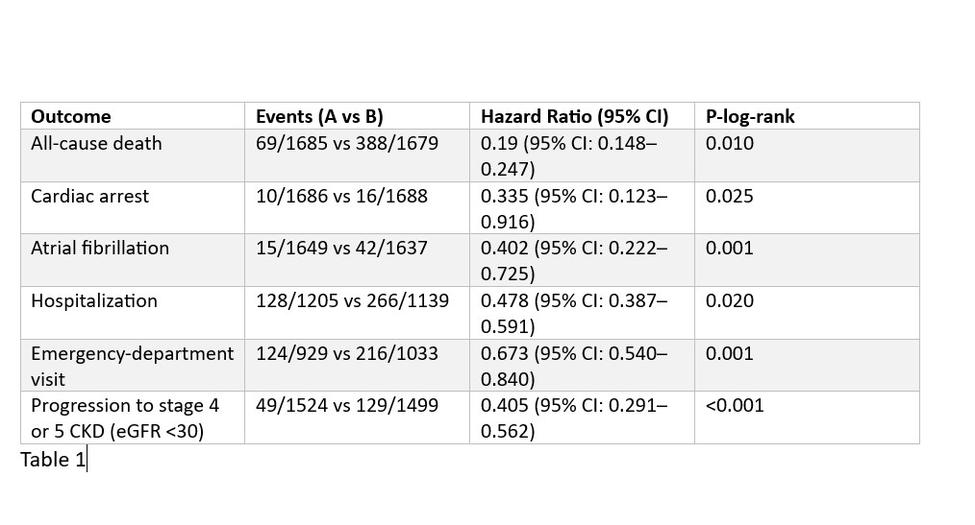
Task: Click the cardiac arrest P-value 0.025
Action: point(729,196)
